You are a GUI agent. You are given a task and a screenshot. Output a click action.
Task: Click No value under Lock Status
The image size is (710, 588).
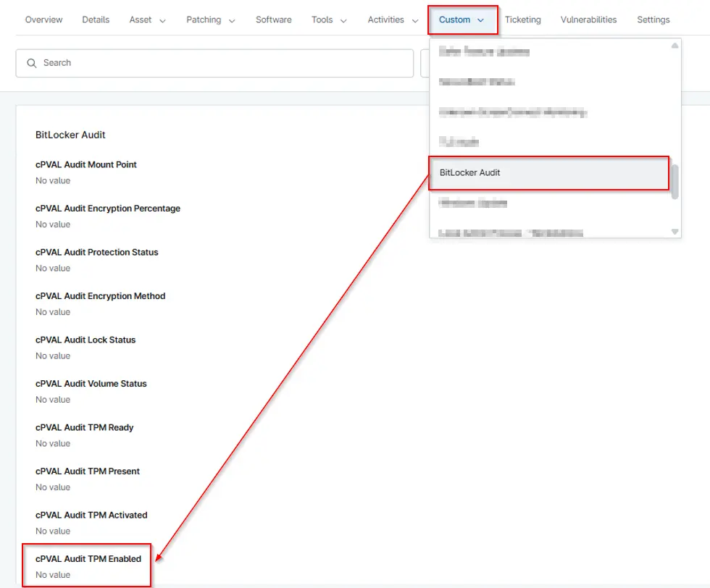tap(53, 356)
